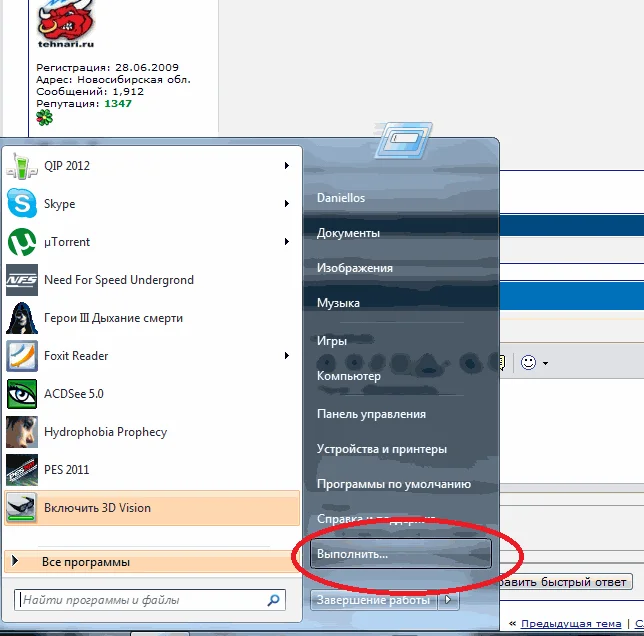The width and height of the screenshot is (644, 636).
Task: Click the PES 2011 icon
Action: [x=22, y=470]
